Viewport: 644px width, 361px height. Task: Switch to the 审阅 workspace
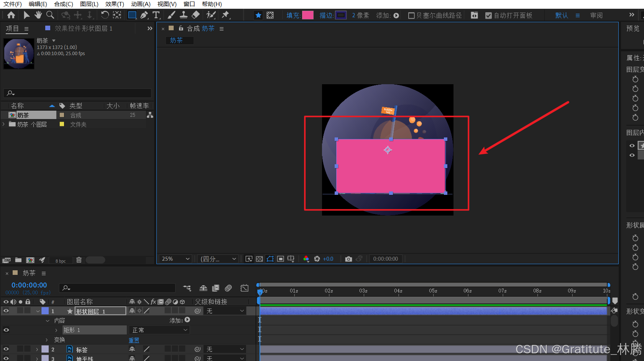pyautogui.click(x=596, y=15)
